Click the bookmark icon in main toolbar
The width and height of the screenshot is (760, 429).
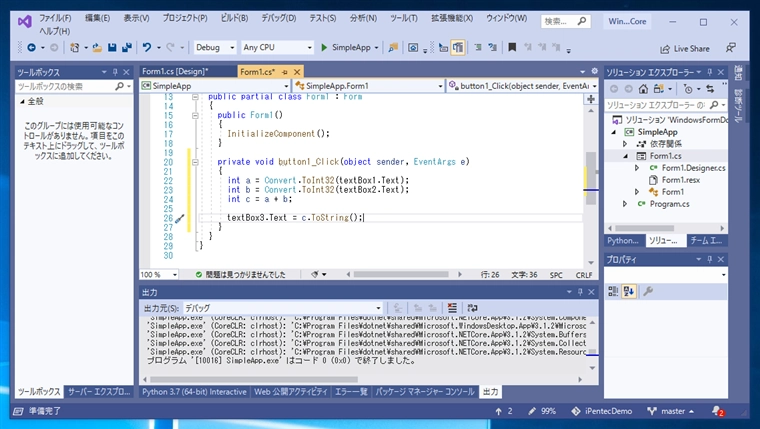513,47
